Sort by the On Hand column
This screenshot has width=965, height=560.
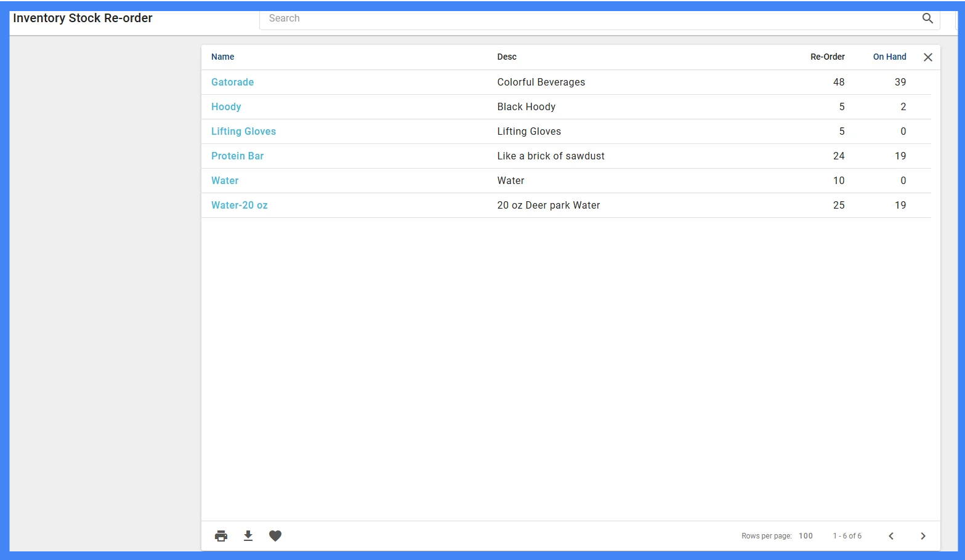(x=889, y=57)
